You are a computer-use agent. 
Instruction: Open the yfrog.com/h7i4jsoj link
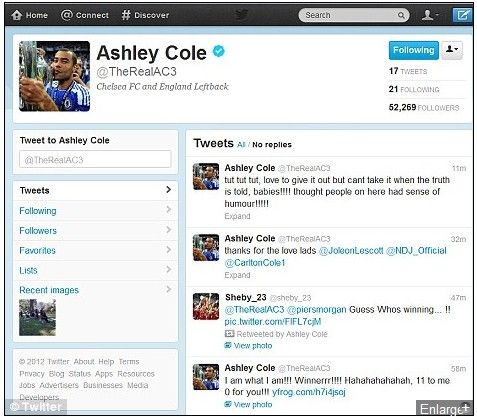click(x=309, y=392)
